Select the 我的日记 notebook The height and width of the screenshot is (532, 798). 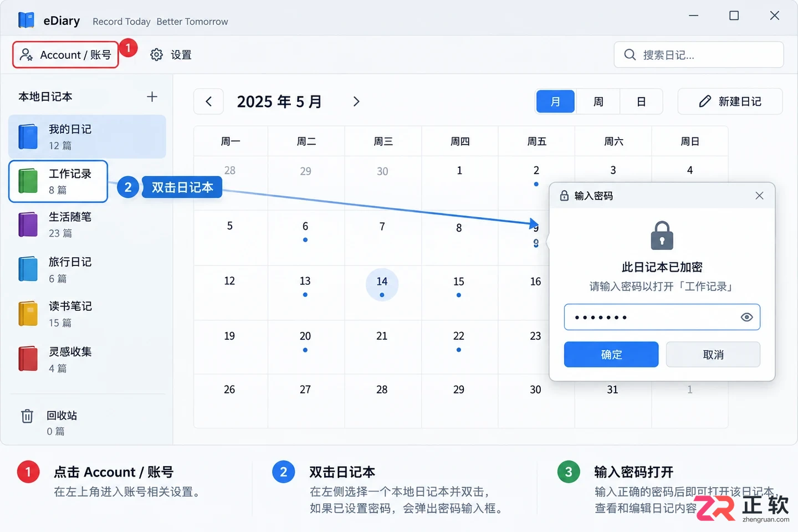pyautogui.click(x=87, y=137)
